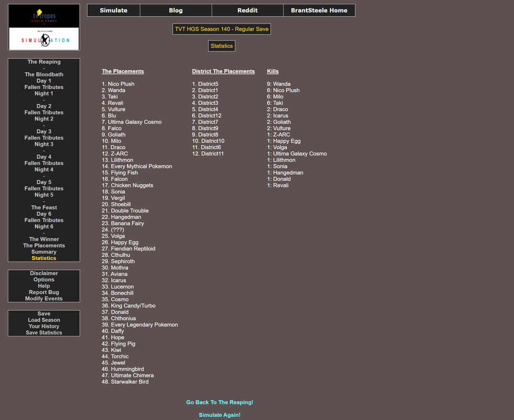Screen dimensions: 514x420
Task: Select placement entry 2. Wanda
Action: (113, 90)
